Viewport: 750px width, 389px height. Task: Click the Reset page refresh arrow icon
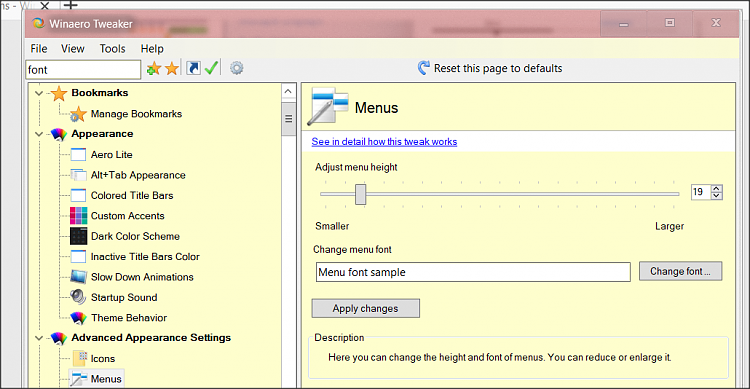(423, 68)
